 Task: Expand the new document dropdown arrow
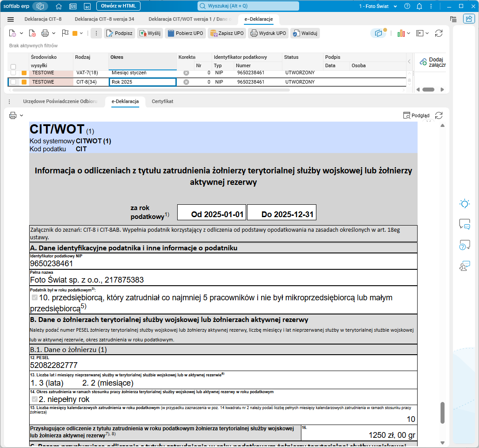click(x=21, y=33)
